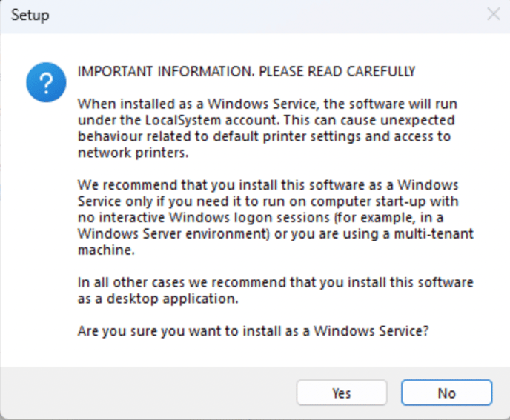Click the 'network printers.' text
Viewport: 510px width, 420px height.
pyautogui.click(x=133, y=153)
